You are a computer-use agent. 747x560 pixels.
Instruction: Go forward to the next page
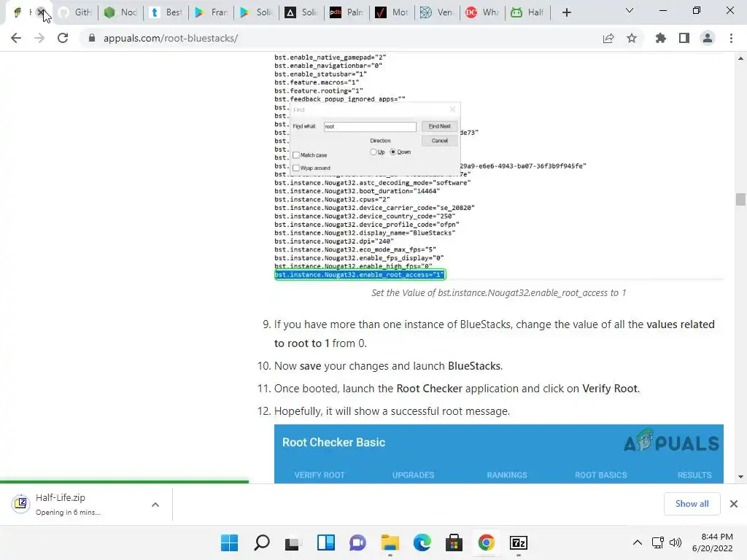click(39, 38)
